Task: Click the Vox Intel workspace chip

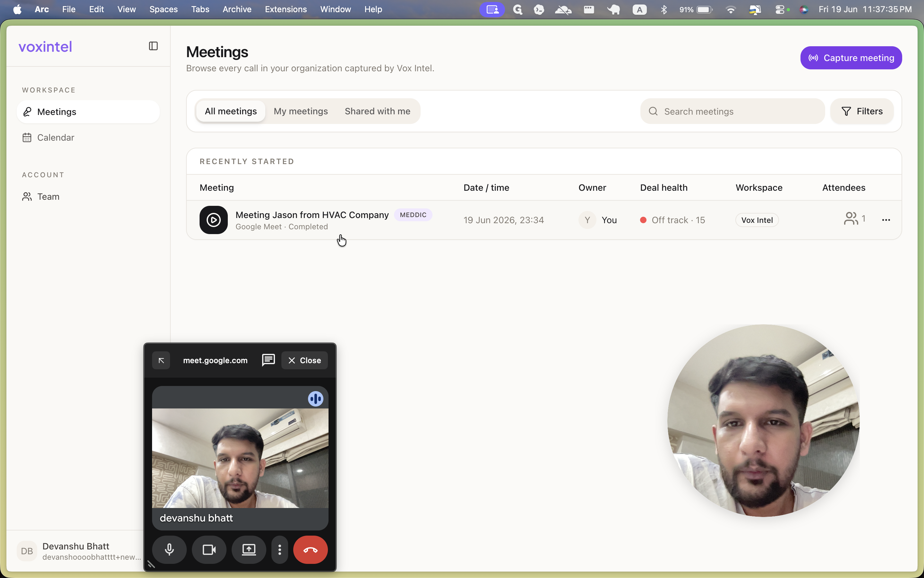Action: coord(757,220)
